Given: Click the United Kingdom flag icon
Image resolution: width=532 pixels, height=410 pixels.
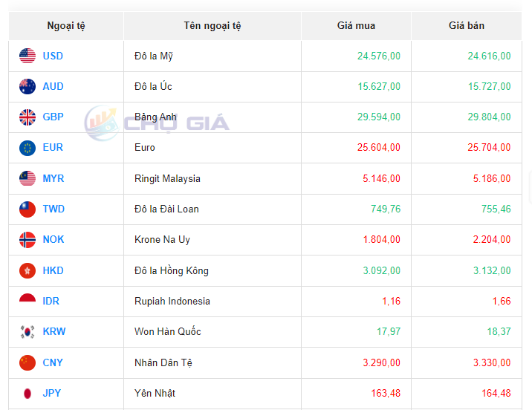Looking at the screenshot, I should [27, 117].
